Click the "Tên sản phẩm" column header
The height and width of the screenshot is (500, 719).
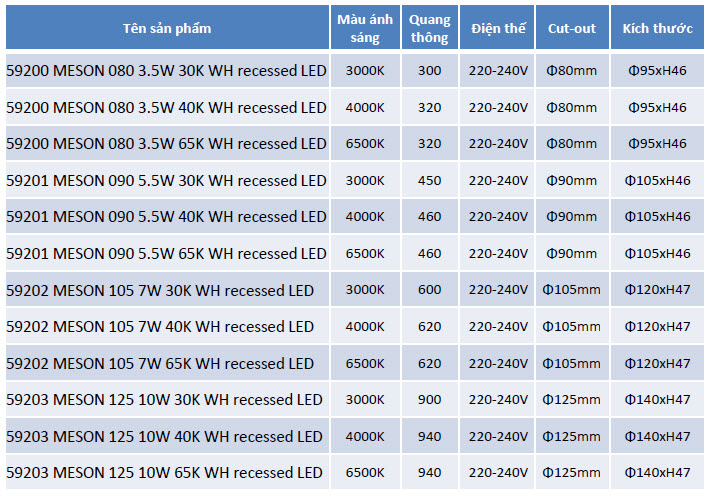tap(167, 28)
